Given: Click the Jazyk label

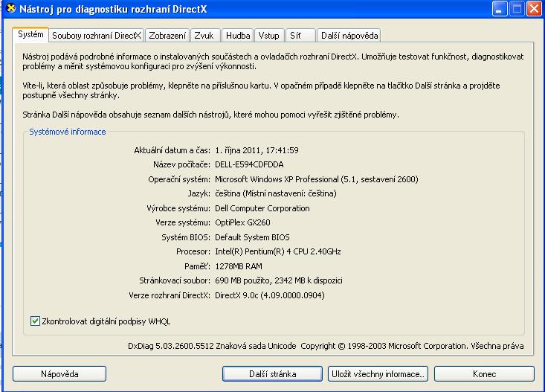Looking at the screenshot, I should point(199,193).
